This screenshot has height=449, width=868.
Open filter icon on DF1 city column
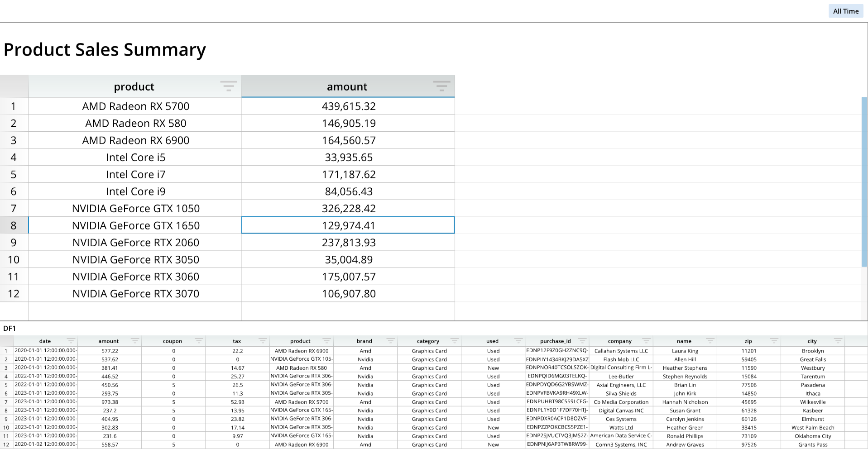click(x=839, y=341)
